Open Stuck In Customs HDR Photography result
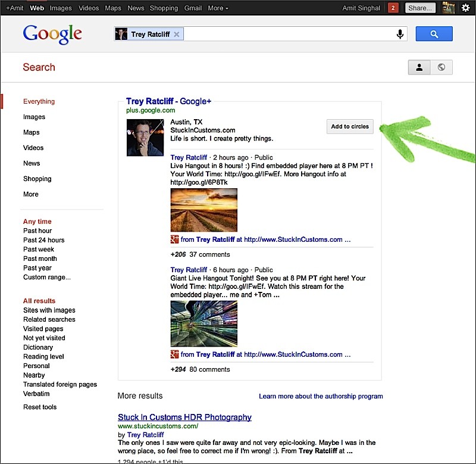The width and height of the screenshot is (476, 464). [184, 417]
